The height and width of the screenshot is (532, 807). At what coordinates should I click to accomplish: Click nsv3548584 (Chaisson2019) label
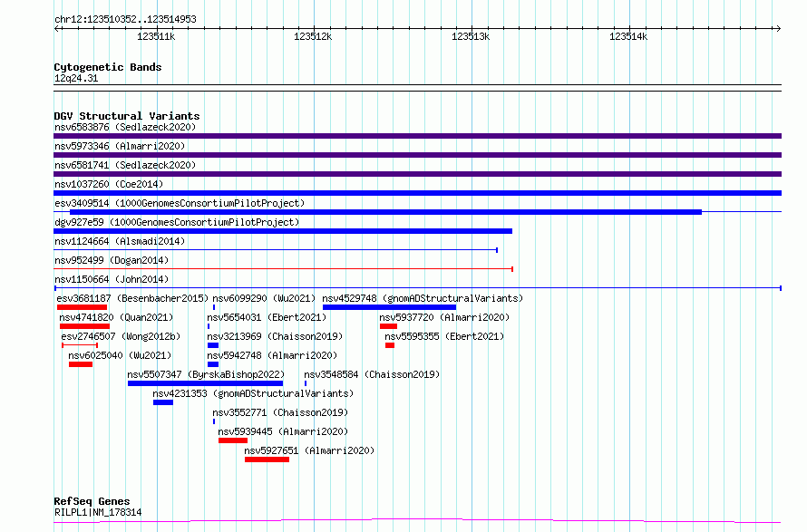[x=372, y=374]
